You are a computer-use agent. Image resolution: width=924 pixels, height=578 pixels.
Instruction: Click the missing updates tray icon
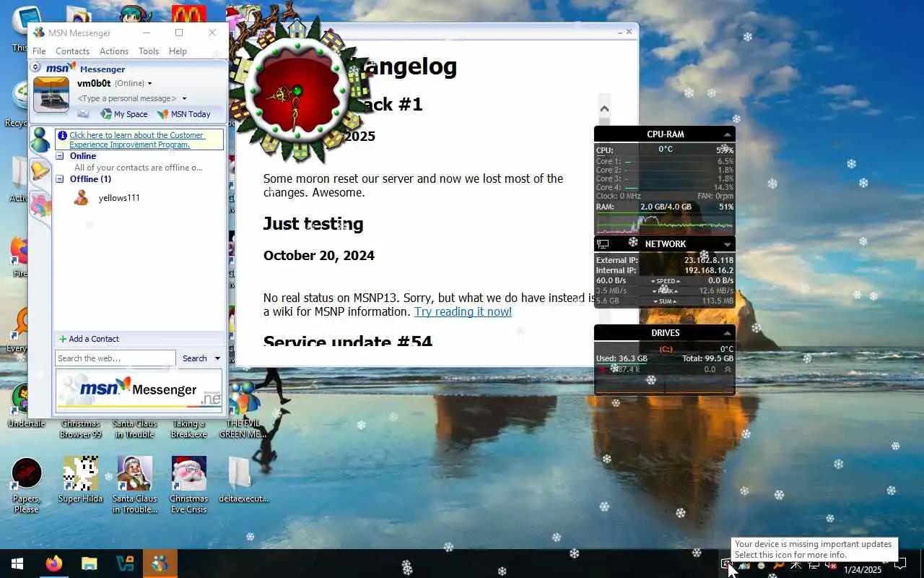[x=727, y=565]
